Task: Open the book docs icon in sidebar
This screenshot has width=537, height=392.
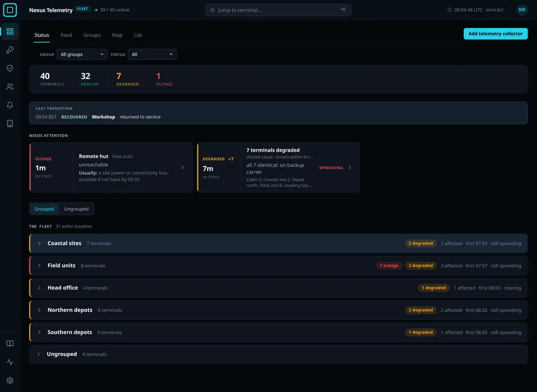Action: pyautogui.click(x=10, y=344)
